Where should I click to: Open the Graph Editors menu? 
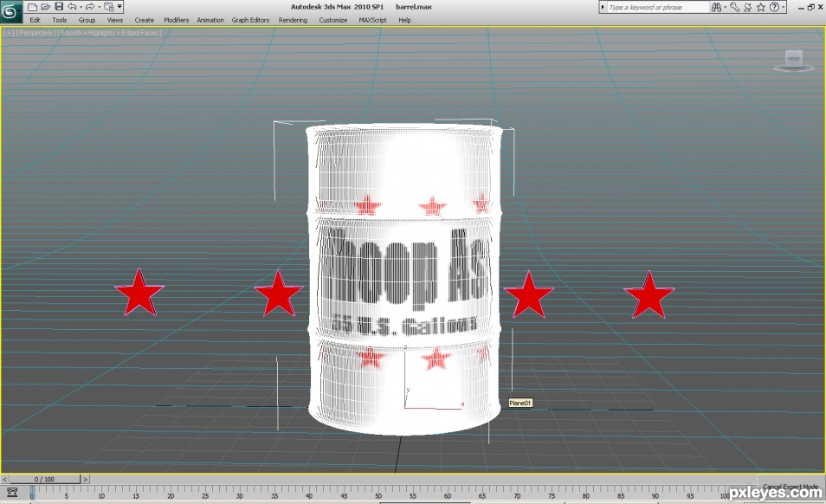(x=250, y=20)
